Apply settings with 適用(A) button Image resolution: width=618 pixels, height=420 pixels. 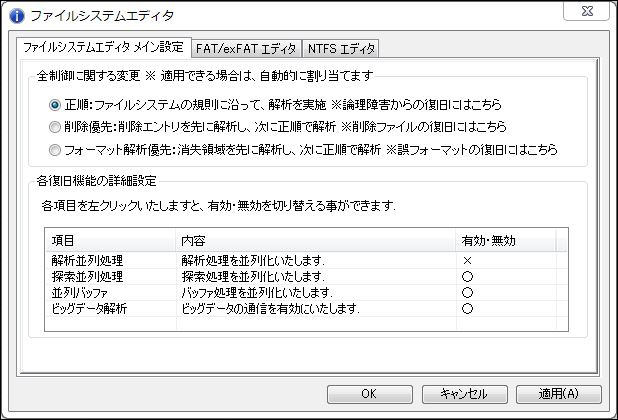click(558, 394)
